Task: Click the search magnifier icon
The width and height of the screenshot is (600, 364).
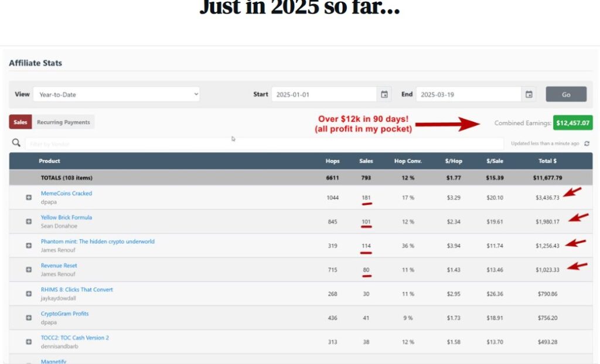Action: pyautogui.click(x=16, y=143)
